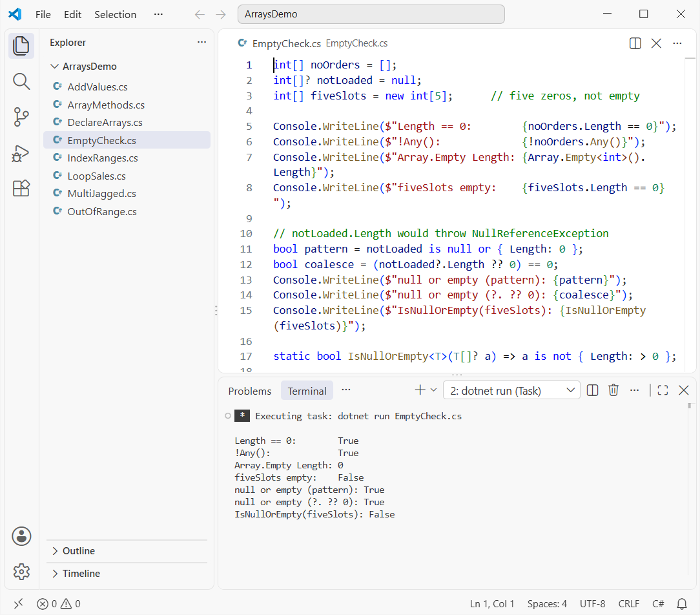Select EmptyCheck.cs in explorer

click(x=127, y=140)
